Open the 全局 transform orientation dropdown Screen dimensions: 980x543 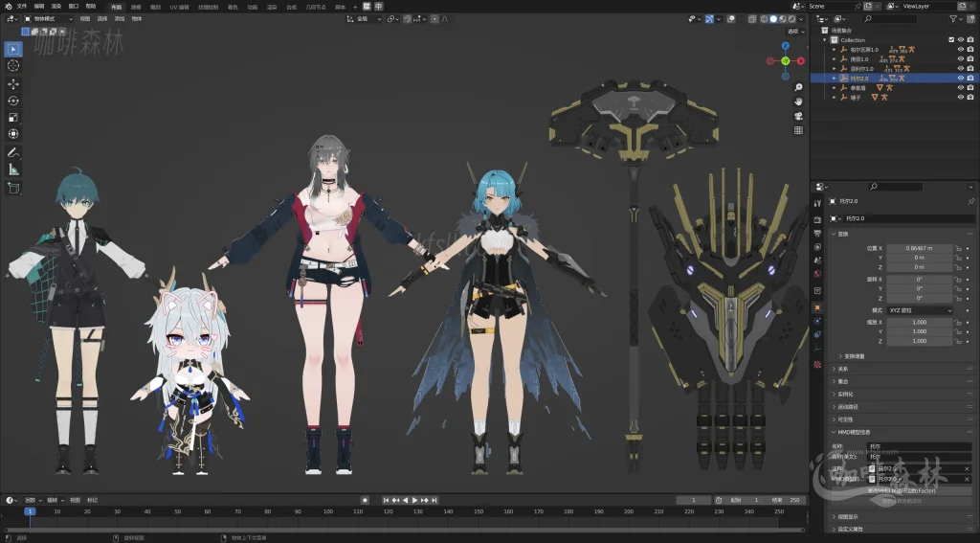point(365,19)
